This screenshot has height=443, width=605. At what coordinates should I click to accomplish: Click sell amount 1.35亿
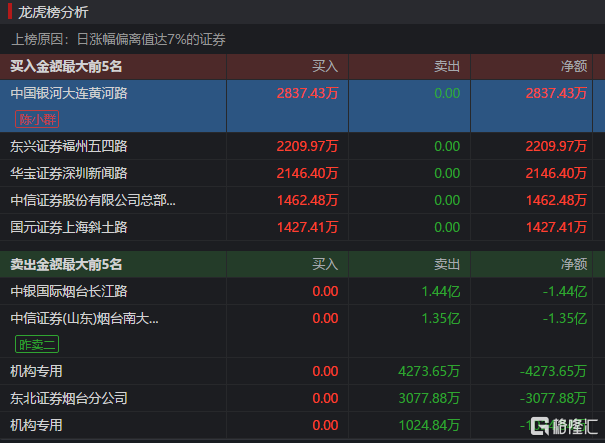(441, 319)
